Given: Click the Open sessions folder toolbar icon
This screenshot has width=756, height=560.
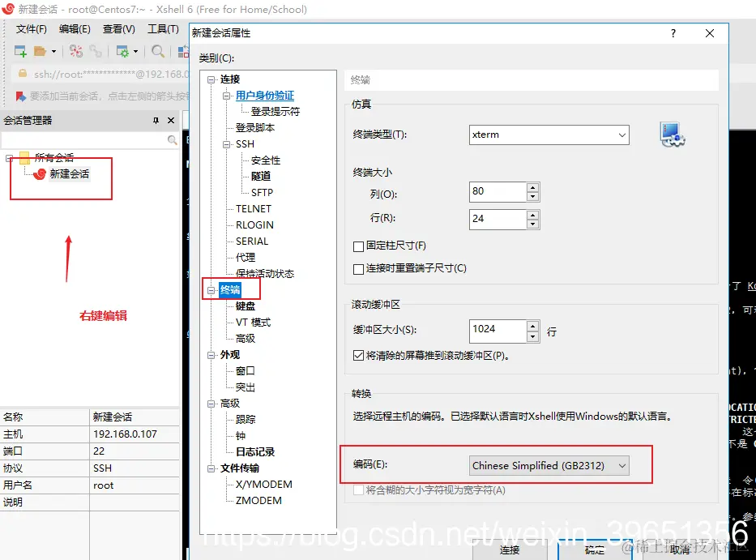Looking at the screenshot, I should point(41,50).
